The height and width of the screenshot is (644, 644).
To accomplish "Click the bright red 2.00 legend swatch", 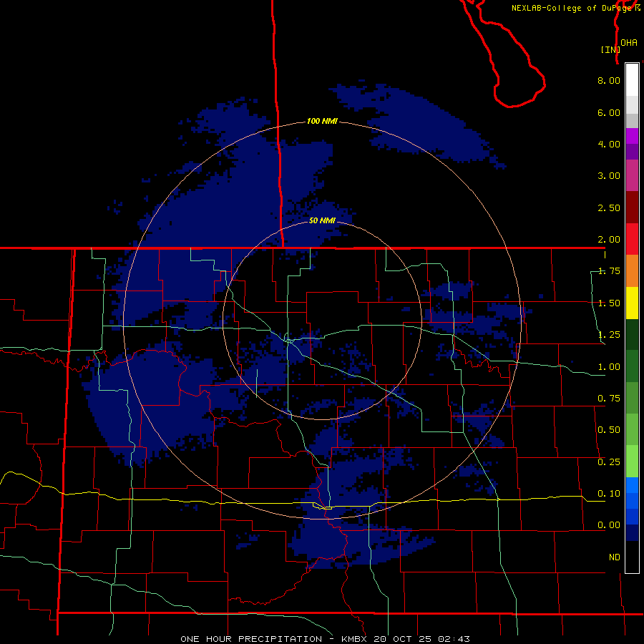I will coord(632,239).
